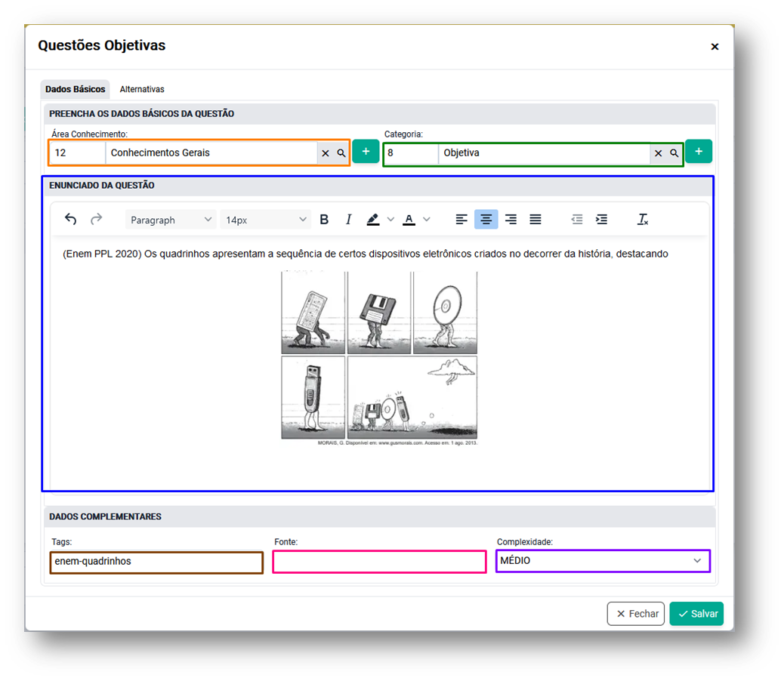Align text left
784x681 pixels.
click(461, 220)
